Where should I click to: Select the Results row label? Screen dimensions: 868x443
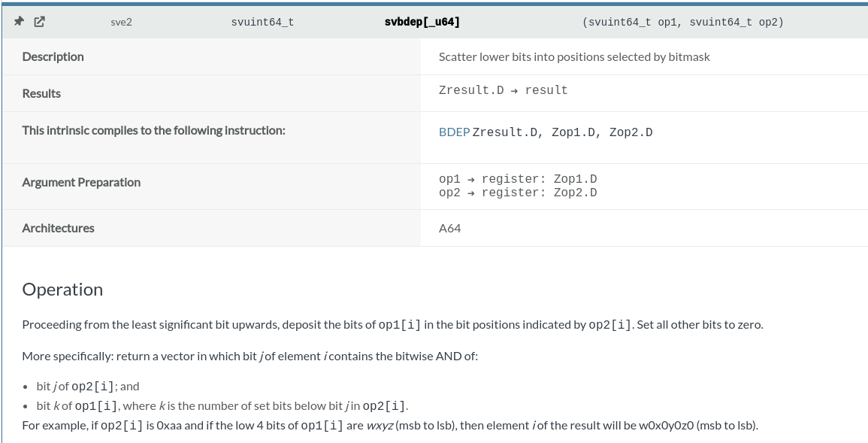[x=41, y=93]
